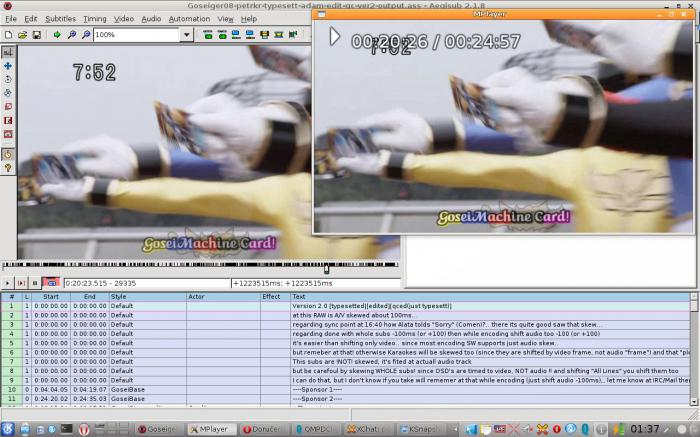
Task: Play current subtitle line button
Action: [x=21, y=283]
